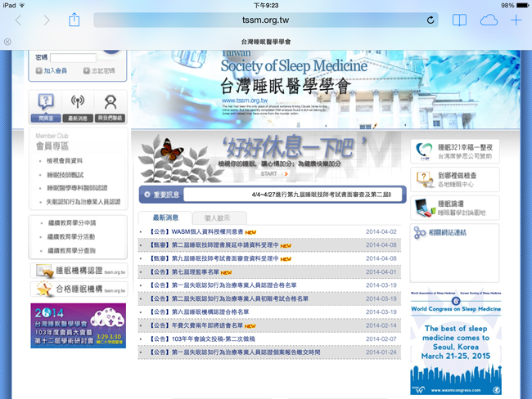Switch to the 徵人啟示 tab
The height and width of the screenshot is (399, 532).
[218, 218]
